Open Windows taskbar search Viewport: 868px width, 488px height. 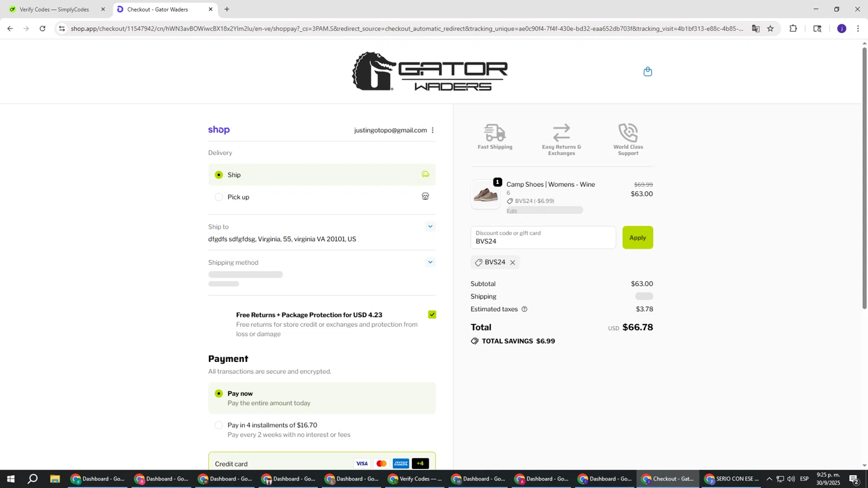[x=33, y=479]
